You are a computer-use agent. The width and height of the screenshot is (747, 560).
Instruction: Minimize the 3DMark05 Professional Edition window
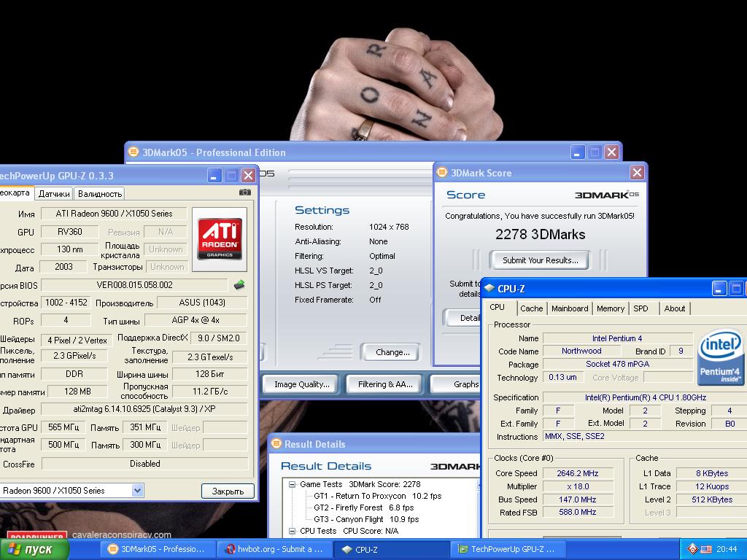[578, 152]
